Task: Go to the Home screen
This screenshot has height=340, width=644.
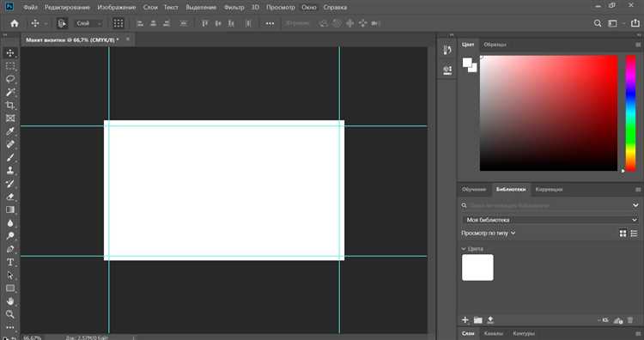Action: (15, 23)
